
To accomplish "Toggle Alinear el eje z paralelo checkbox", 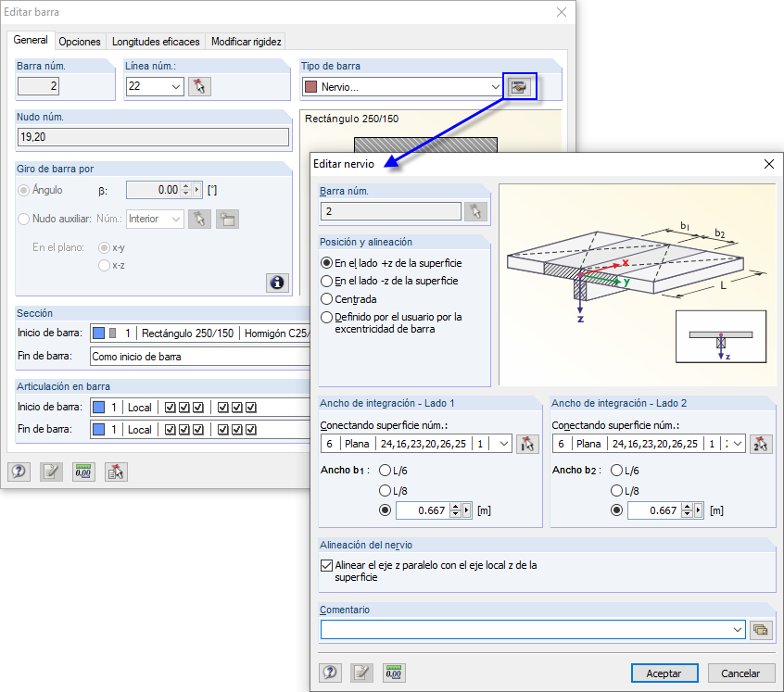I will [x=326, y=565].
